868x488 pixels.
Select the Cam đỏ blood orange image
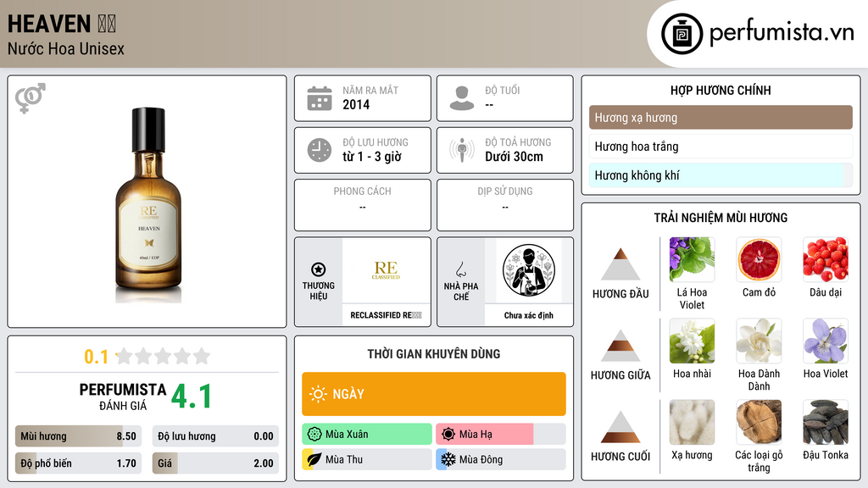pos(759,259)
